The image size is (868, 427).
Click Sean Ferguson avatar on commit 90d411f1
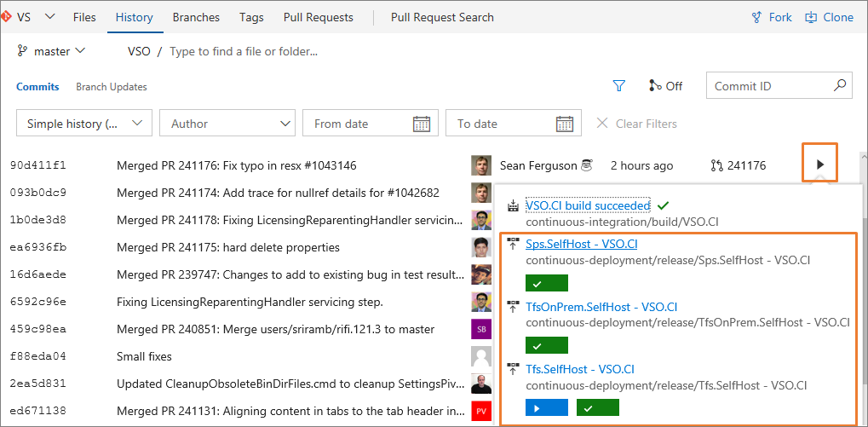pos(481,165)
